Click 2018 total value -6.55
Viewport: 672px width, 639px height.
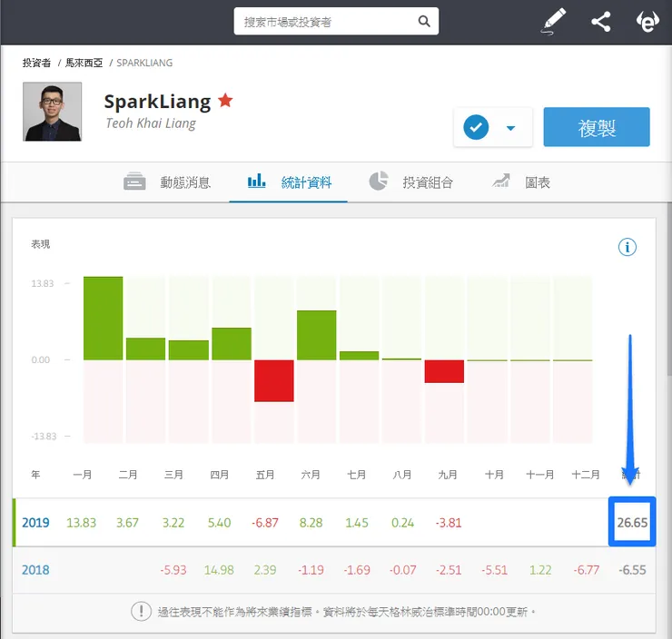[632, 570]
